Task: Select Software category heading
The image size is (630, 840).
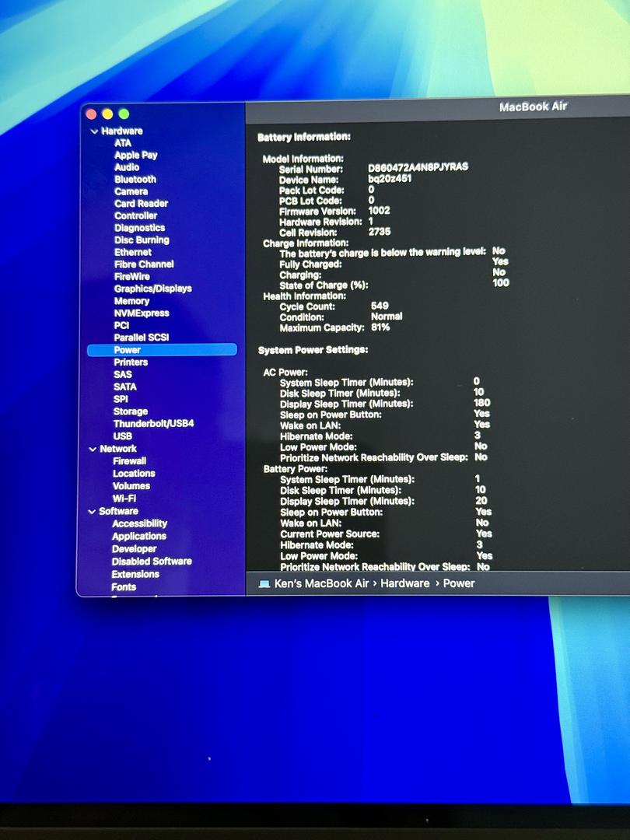Action: coord(118,512)
